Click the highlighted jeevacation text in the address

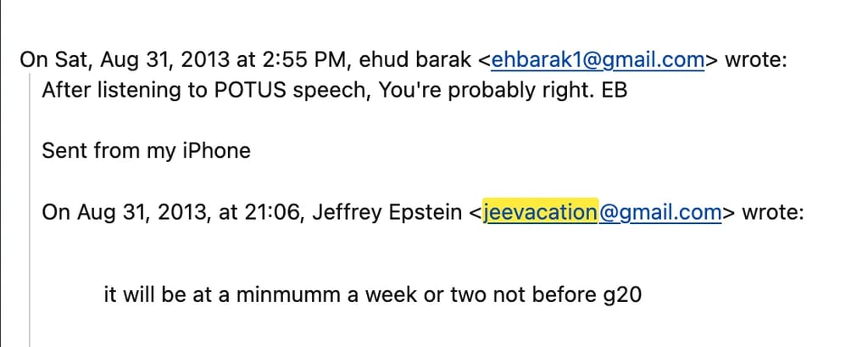click(x=541, y=211)
